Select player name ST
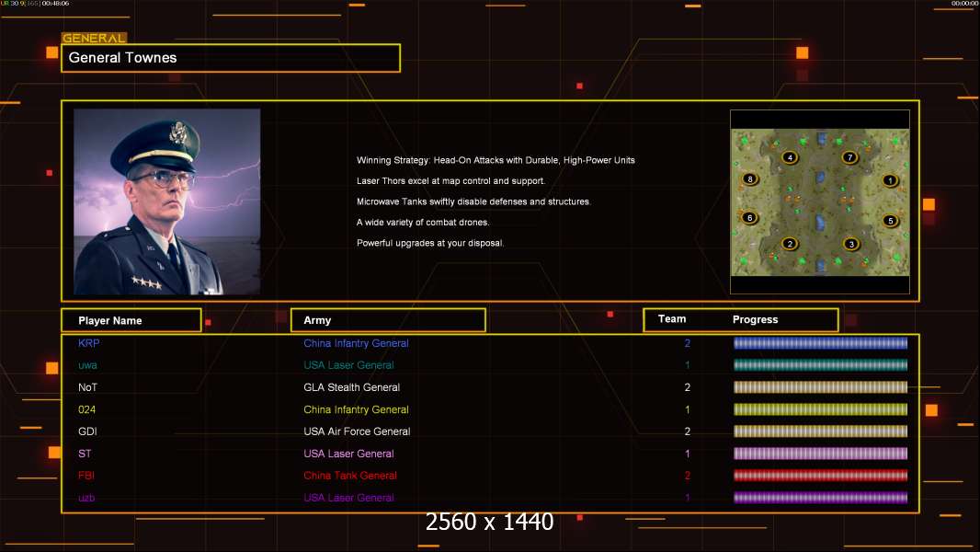This screenshot has height=552, width=980. click(x=85, y=454)
